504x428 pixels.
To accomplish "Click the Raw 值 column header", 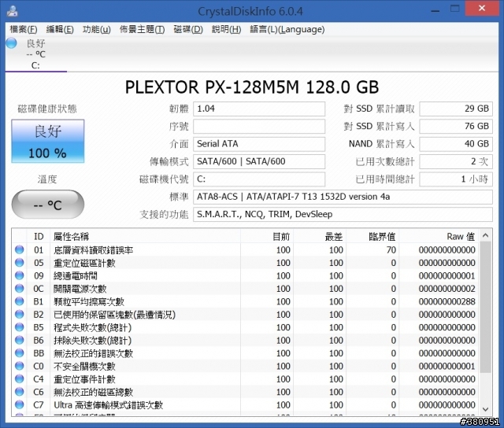I will (439, 237).
